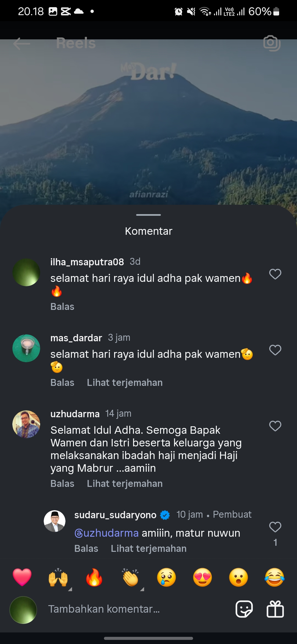This screenshot has width=297, height=644.
Task: Like uzhudarma's comment with heart
Action: [x=275, y=426]
